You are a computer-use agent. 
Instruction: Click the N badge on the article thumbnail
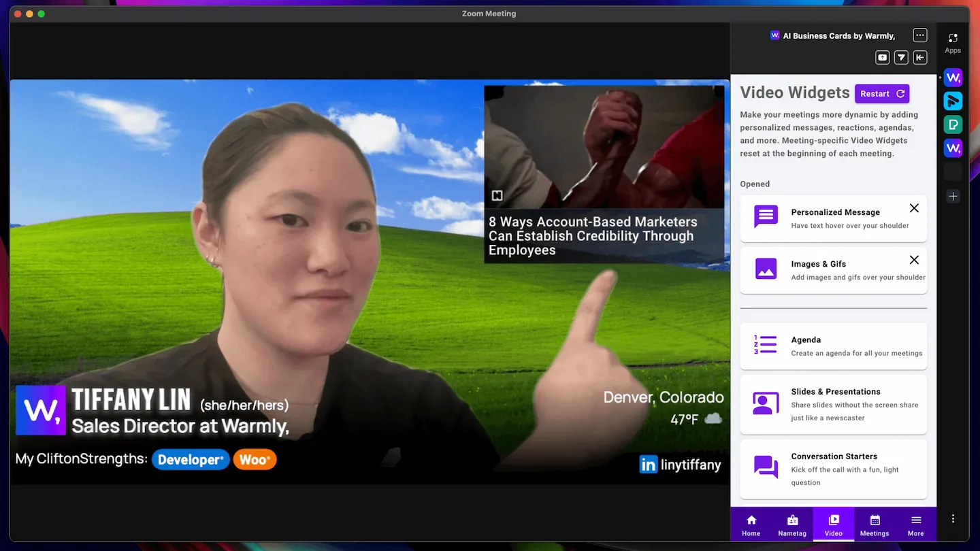[x=497, y=196]
